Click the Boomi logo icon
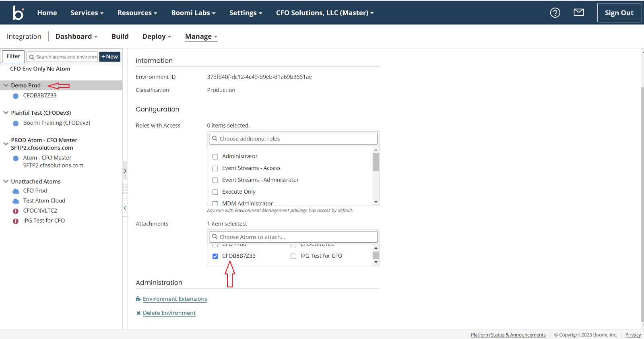The image size is (644, 339). [18, 13]
